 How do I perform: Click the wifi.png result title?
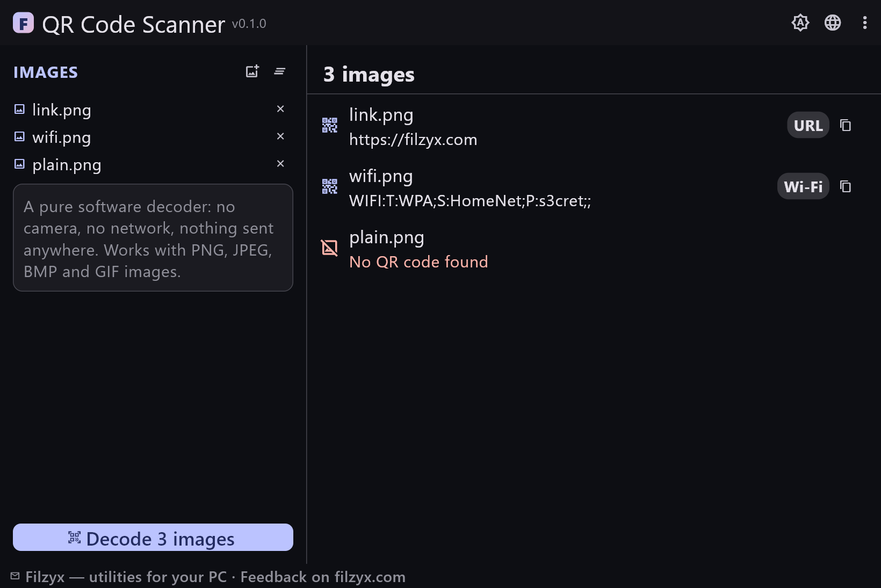[x=381, y=177]
